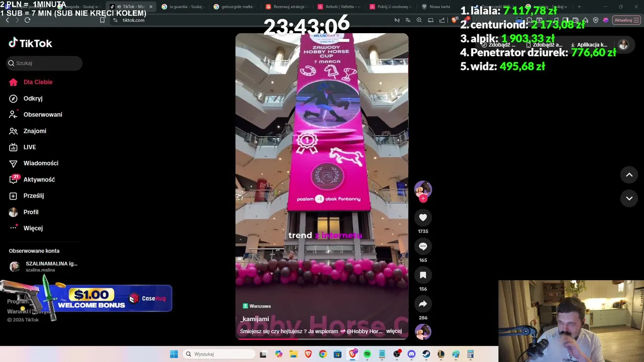Open the TikTok logo home link
Screen dimensions: 644x362
(x=30, y=43)
